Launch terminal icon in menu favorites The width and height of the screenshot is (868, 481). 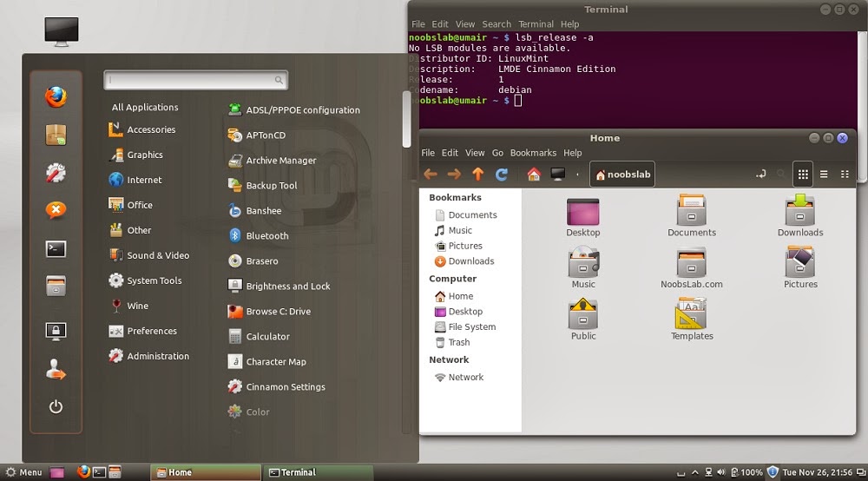(56, 249)
